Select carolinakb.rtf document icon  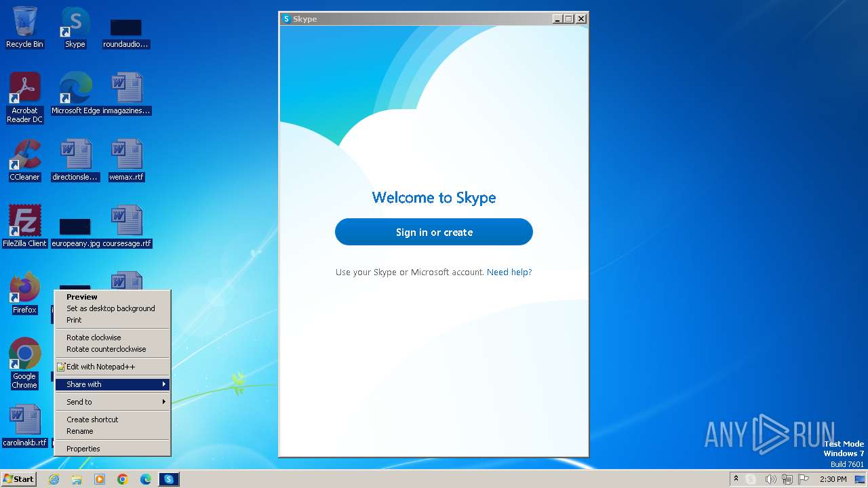(25, 426)
